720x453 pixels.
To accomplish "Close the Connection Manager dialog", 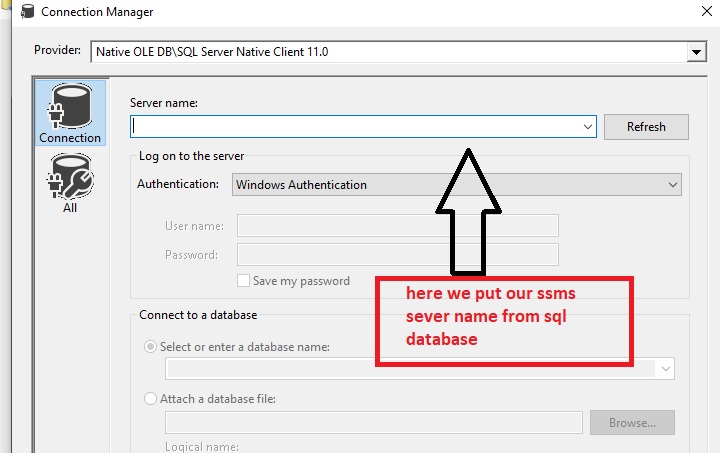I will (x=707, y=11).
